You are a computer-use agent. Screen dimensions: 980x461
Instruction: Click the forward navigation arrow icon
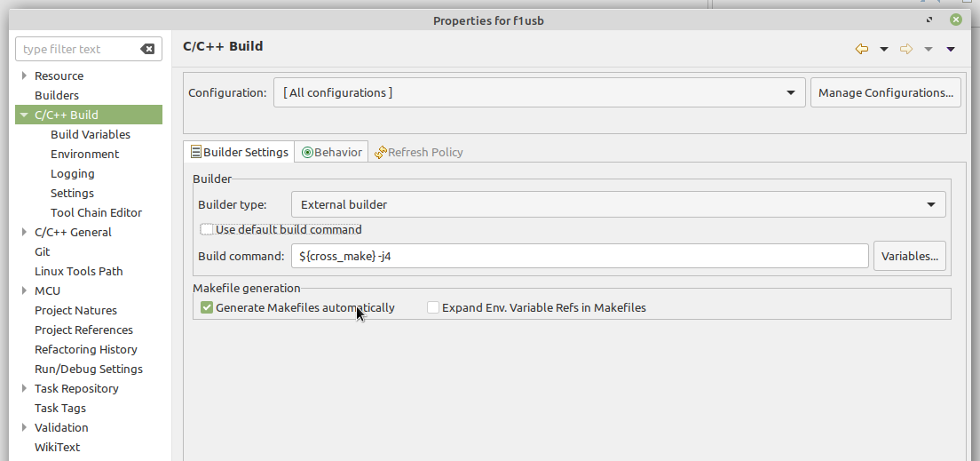pos(906,49)
